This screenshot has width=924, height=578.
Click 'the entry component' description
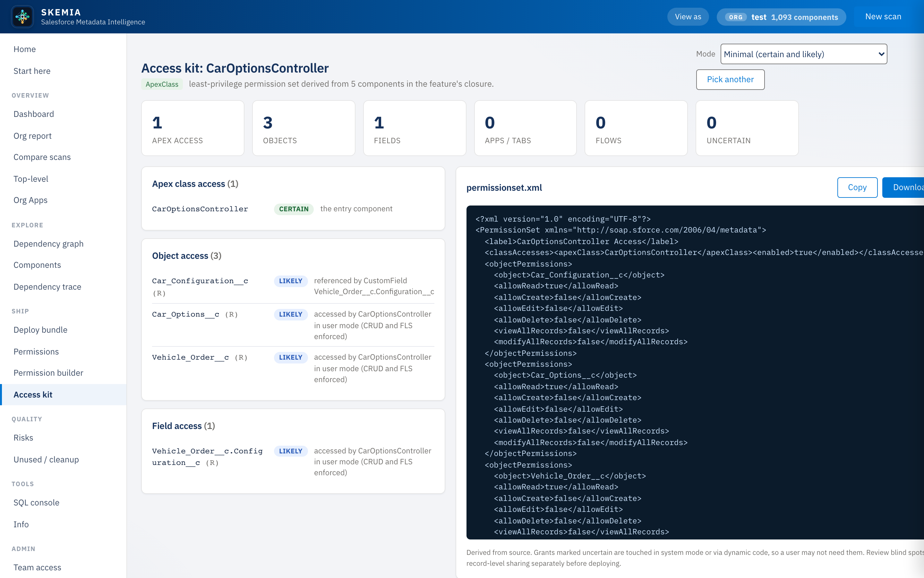point(356,209)
